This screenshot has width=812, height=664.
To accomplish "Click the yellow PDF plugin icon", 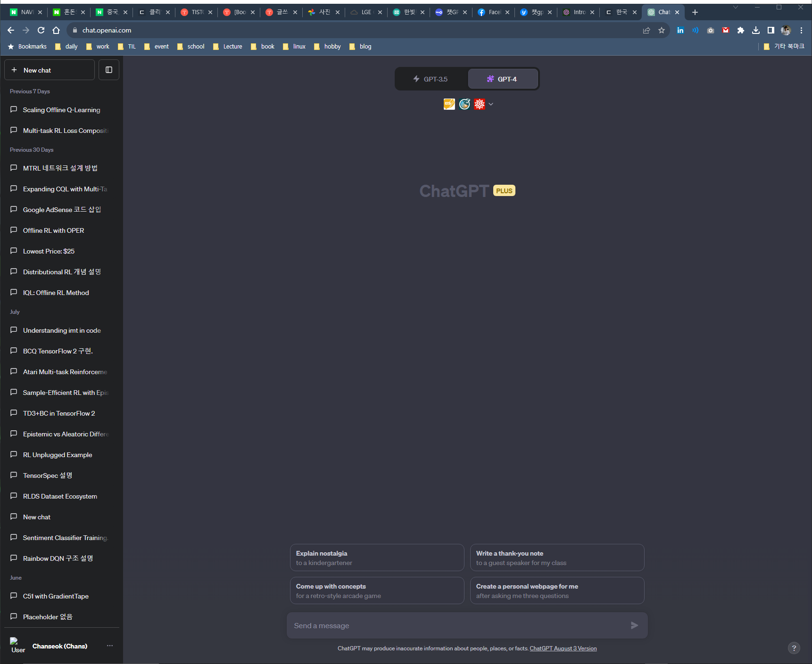I will pyautogui.click(x=449, y=104).
